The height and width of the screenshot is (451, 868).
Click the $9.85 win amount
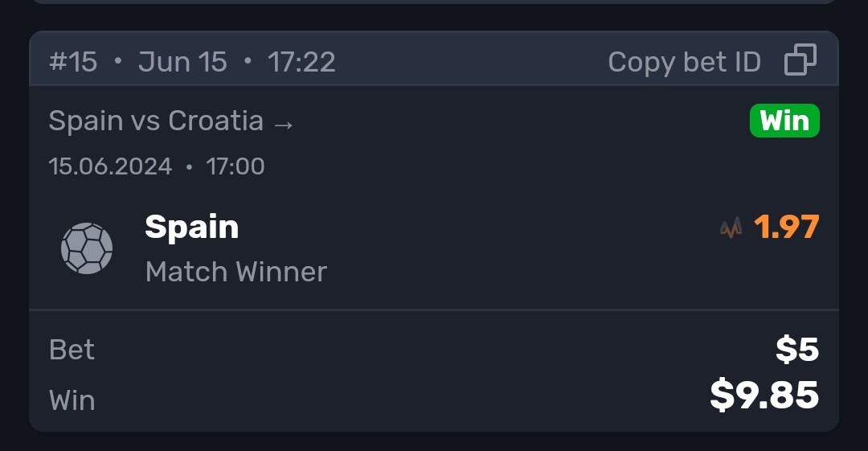click(764, 395)
